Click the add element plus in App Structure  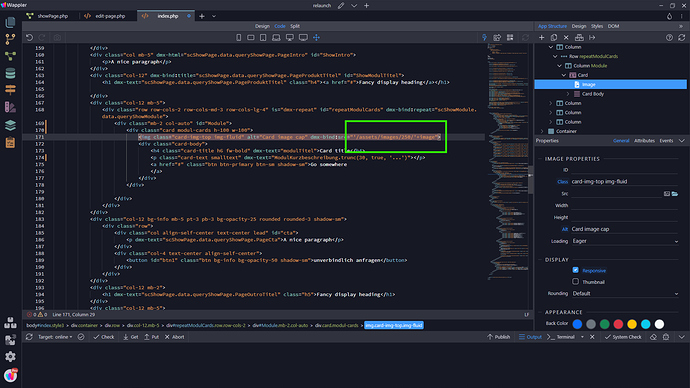[542, 38]
